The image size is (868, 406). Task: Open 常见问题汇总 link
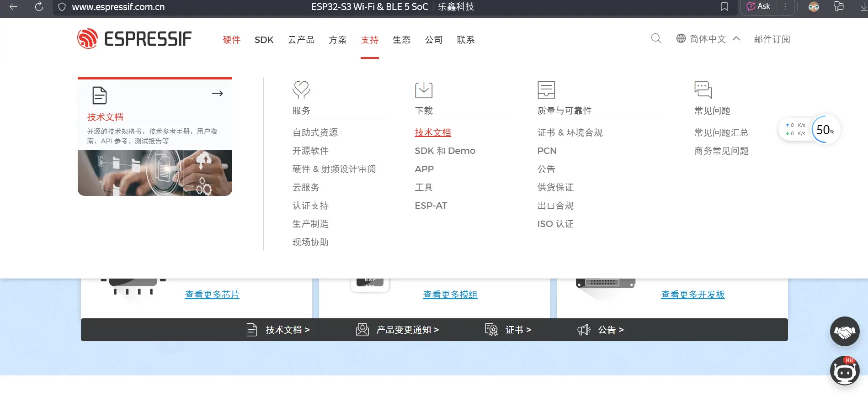(x=721, y=132)
